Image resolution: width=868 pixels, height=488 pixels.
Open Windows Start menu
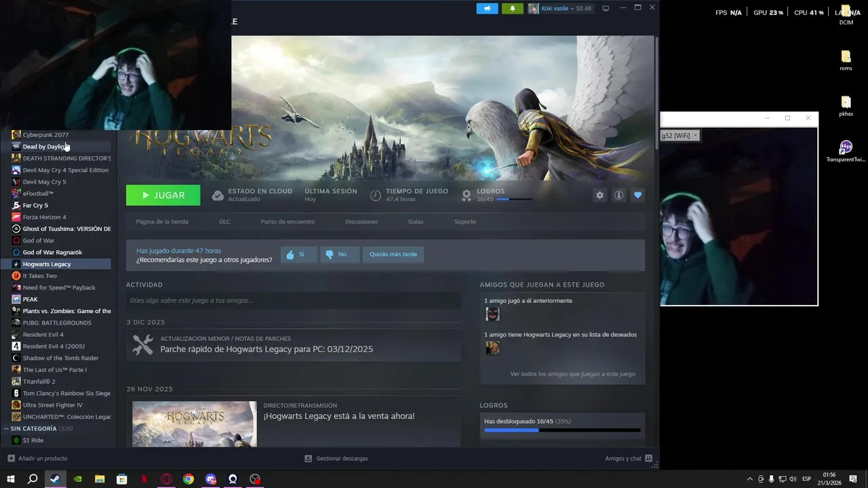point(11,479)
